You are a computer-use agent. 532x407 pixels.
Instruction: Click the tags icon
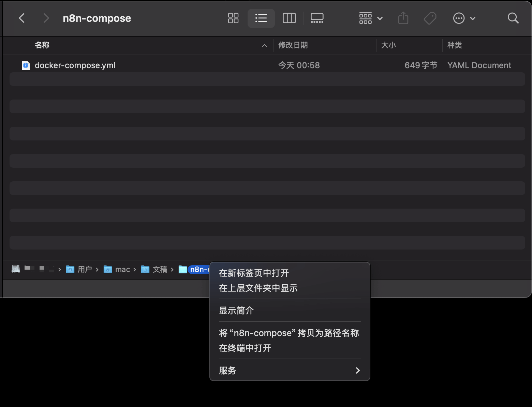point(430,18)
